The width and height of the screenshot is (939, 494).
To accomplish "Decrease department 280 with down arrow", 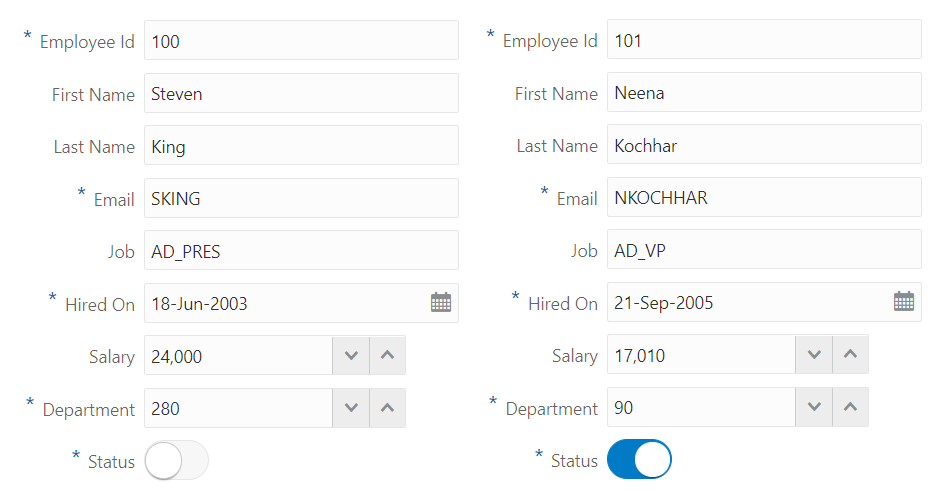I will pyautogui.click(x=350, y=408).
